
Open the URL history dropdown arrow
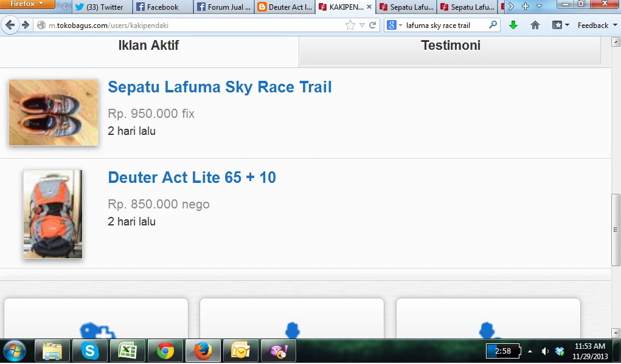[362, 26]
